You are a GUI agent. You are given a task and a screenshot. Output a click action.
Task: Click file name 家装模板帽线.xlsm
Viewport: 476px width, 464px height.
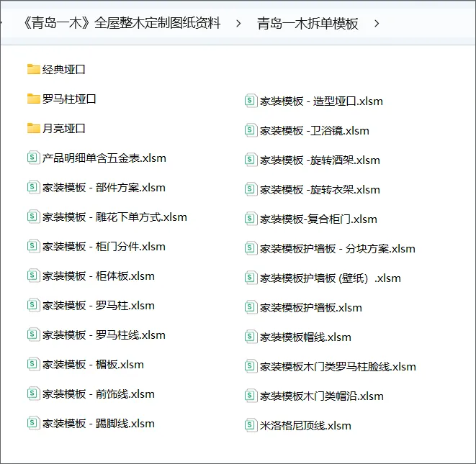(x=305, y=337)
